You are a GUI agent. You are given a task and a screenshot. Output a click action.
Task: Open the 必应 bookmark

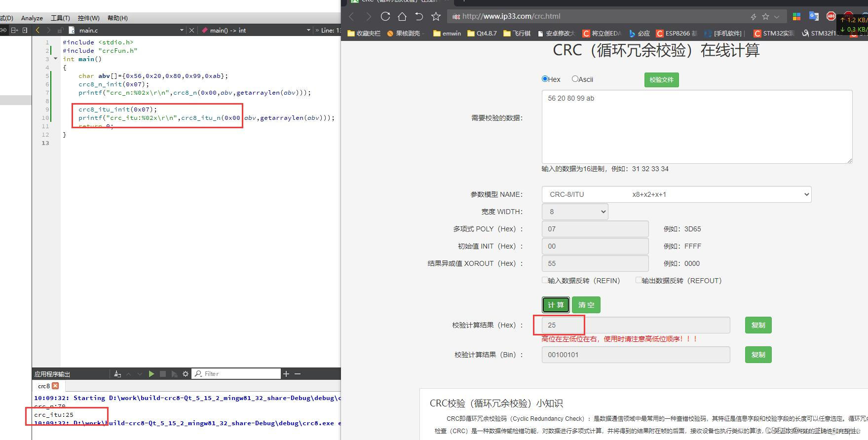640,34
